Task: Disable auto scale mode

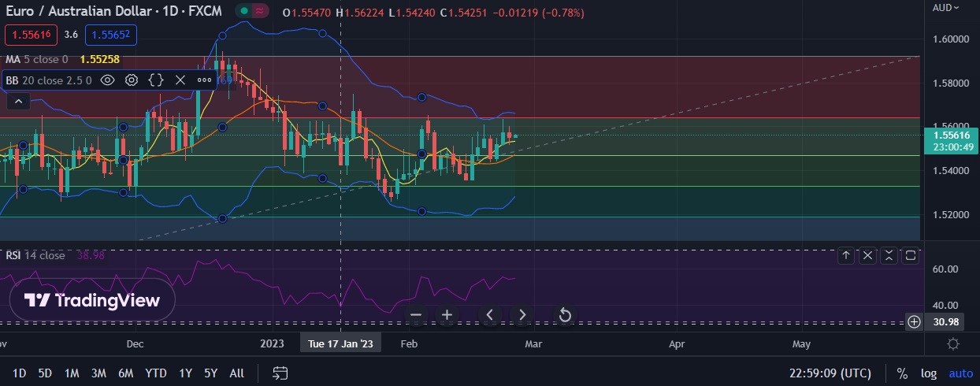Action: 960,373
